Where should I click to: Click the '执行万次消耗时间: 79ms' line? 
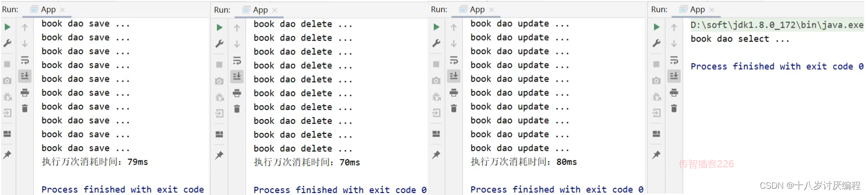point(95,162)
